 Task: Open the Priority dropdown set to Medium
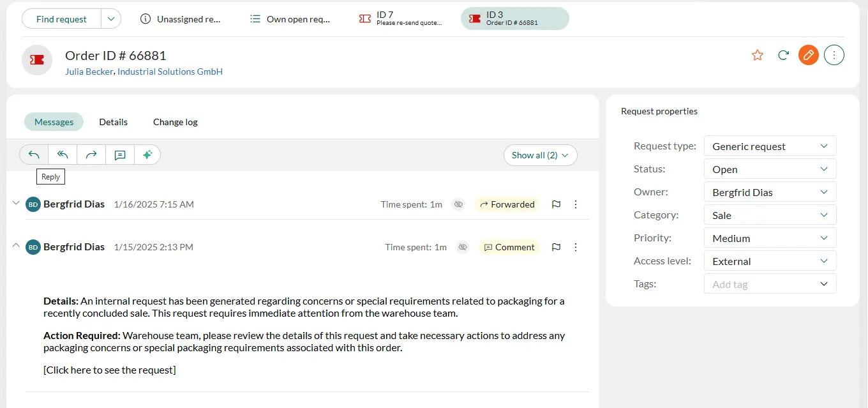coord(770,238)
